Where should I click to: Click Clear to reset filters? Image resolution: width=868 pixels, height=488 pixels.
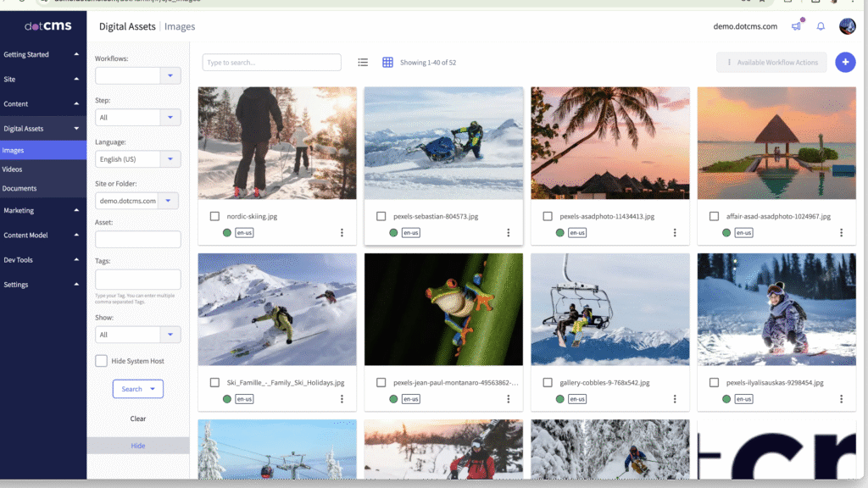pos(138,419)
